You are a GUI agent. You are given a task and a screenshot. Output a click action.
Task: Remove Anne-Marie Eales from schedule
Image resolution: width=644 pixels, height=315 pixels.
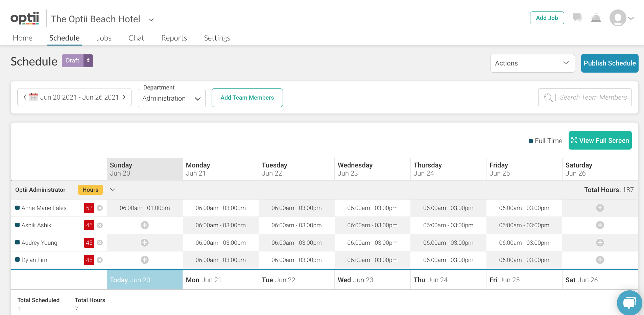click(100, 208)
